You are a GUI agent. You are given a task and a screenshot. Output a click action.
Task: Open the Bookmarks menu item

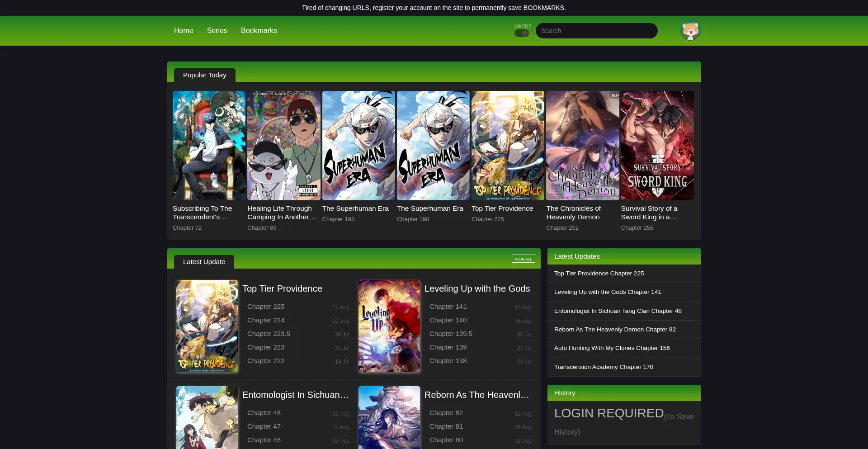point(259,31)
